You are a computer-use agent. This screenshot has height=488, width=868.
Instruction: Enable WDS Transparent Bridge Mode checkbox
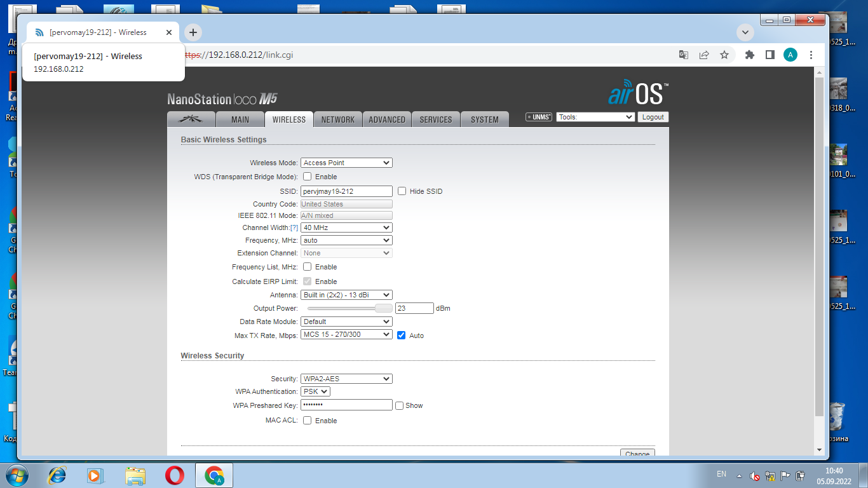pos(307,177)
